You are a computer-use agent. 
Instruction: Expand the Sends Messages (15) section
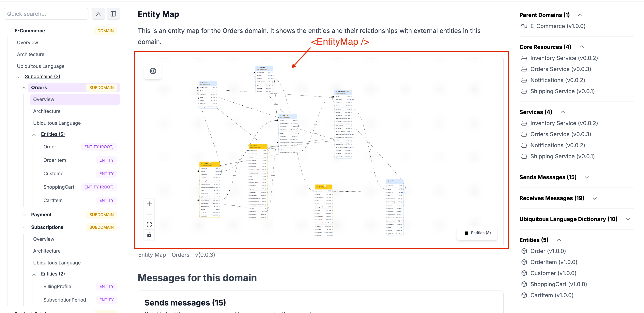coord(587,177)
